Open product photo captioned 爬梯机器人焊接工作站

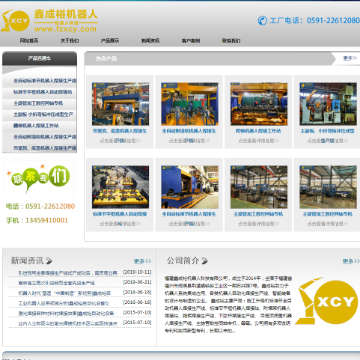tap(259, 104)
